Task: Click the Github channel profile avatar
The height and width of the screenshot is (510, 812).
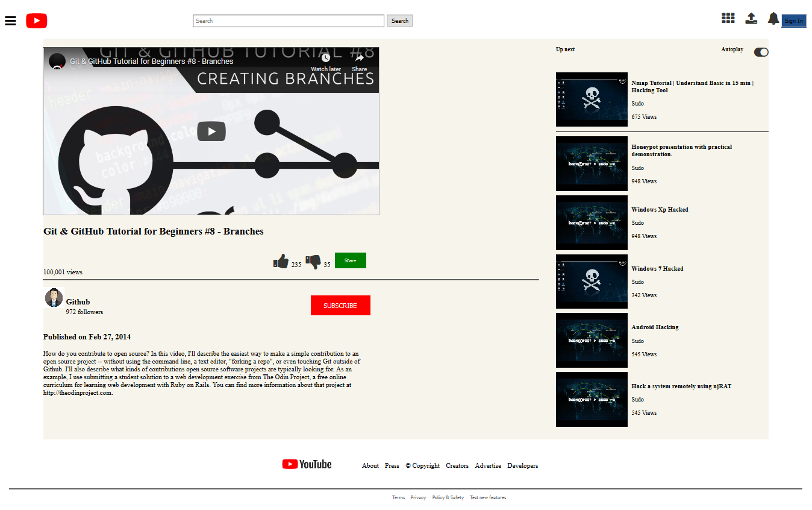Action: point(54,298)
